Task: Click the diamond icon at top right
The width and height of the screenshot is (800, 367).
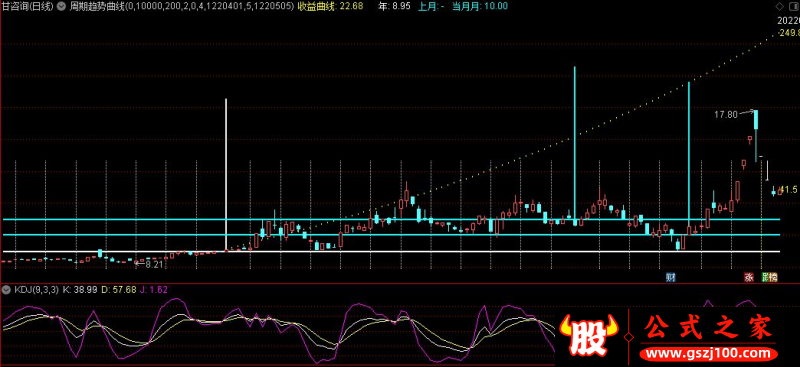Action: (779, 6)
